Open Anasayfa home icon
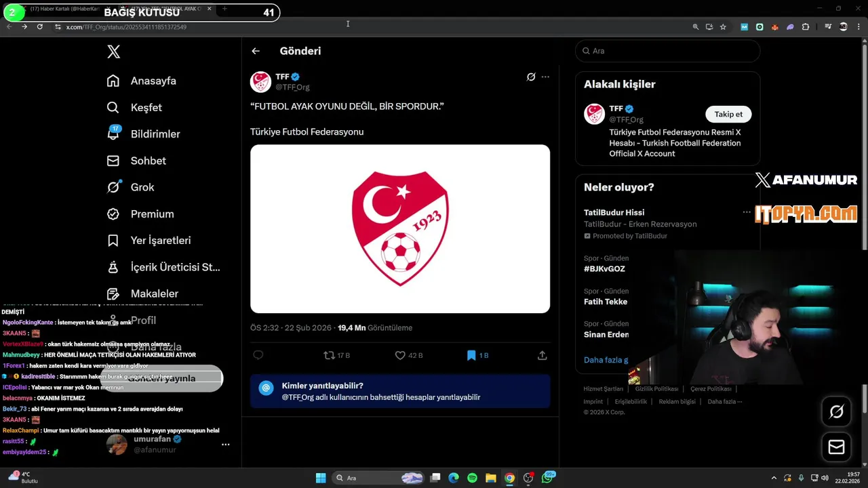This screenshot has width=868, height=488. click(x=113, y=81)
